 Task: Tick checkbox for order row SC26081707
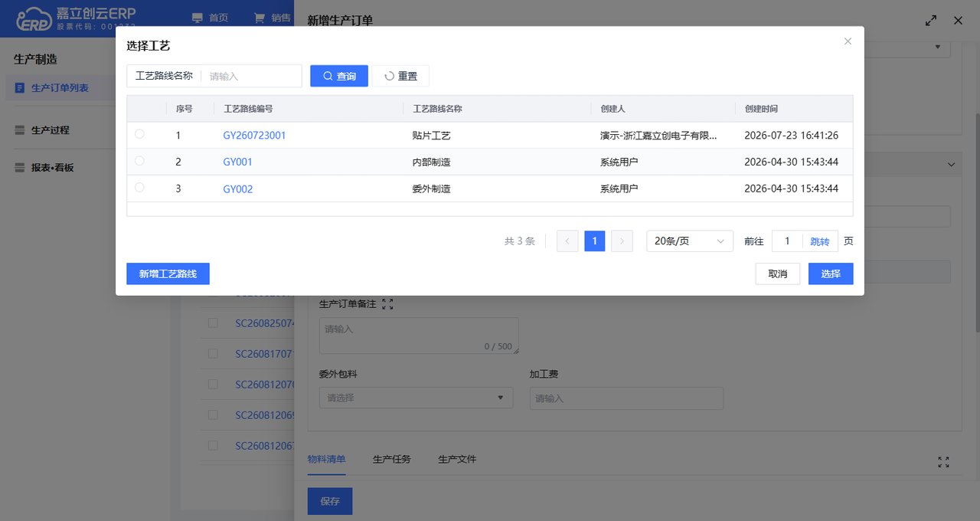(213, 354)
